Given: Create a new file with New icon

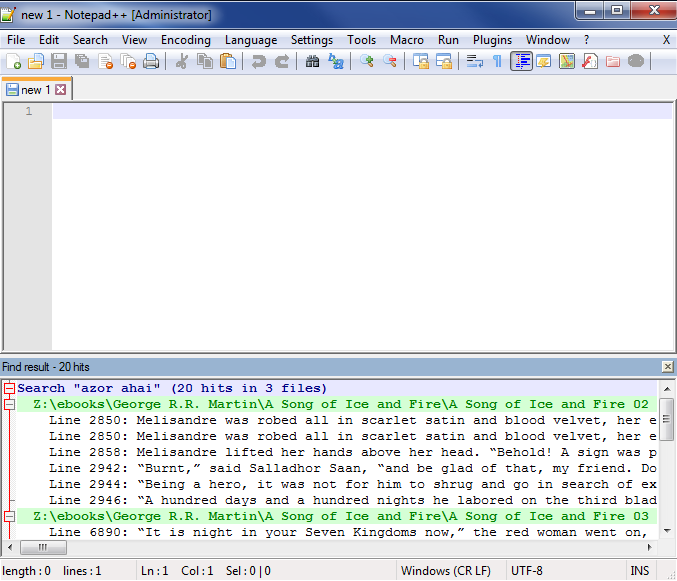Looking at the screenshot, I should pos(13,61).
